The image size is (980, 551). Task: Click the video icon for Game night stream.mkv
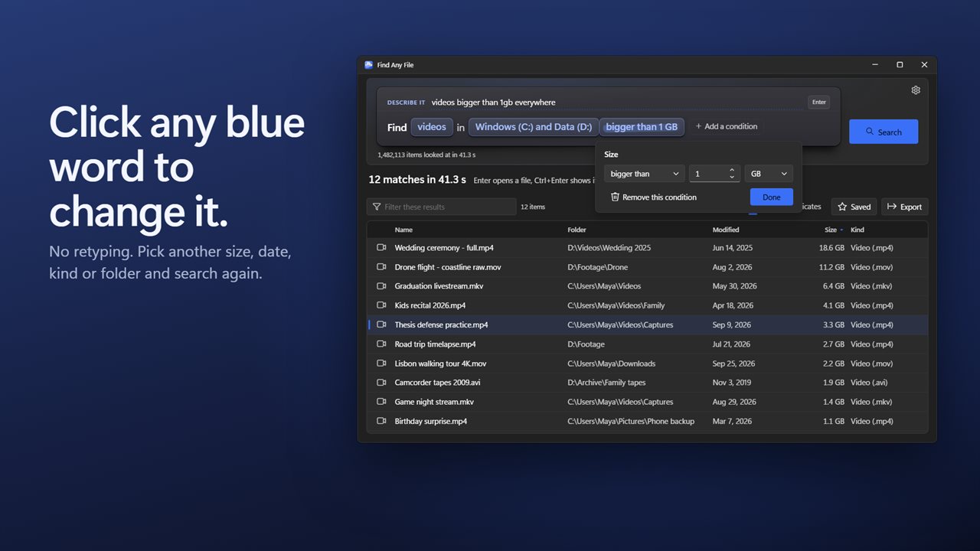pos(381,402)
